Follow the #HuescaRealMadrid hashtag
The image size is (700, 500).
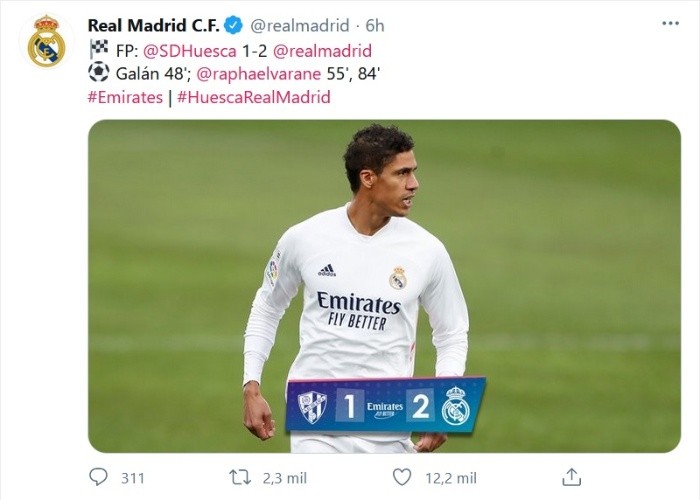tap(254, 97)
